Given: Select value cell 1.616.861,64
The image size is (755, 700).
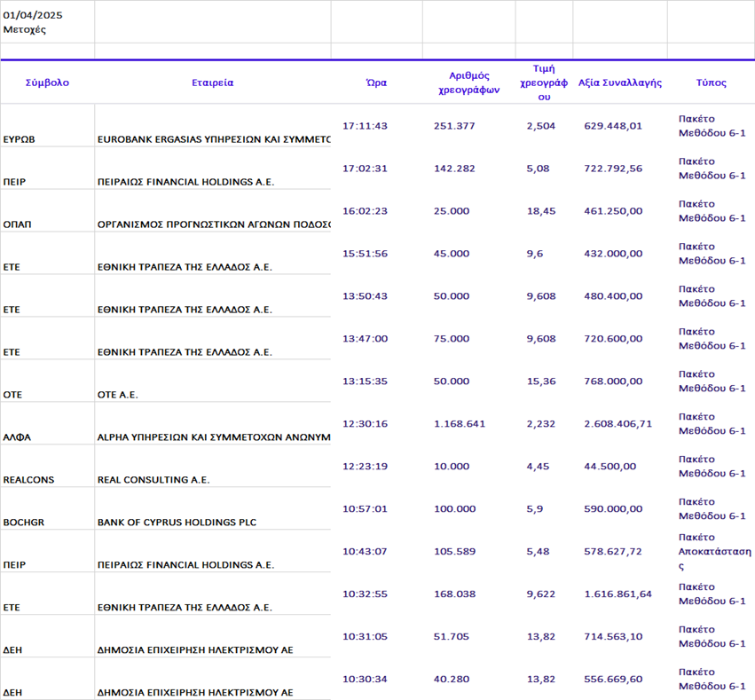Looking at the screenshot, I should pos(617,594).
